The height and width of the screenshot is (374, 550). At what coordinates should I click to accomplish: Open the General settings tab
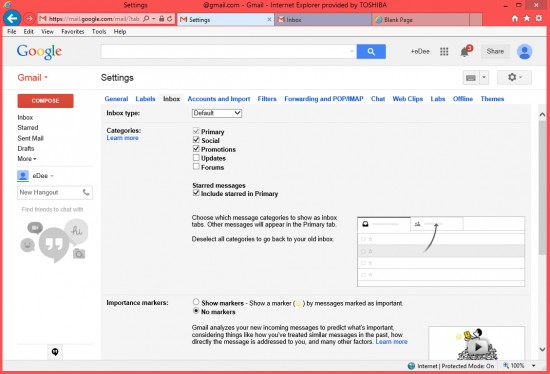click(x=116, y=99)
